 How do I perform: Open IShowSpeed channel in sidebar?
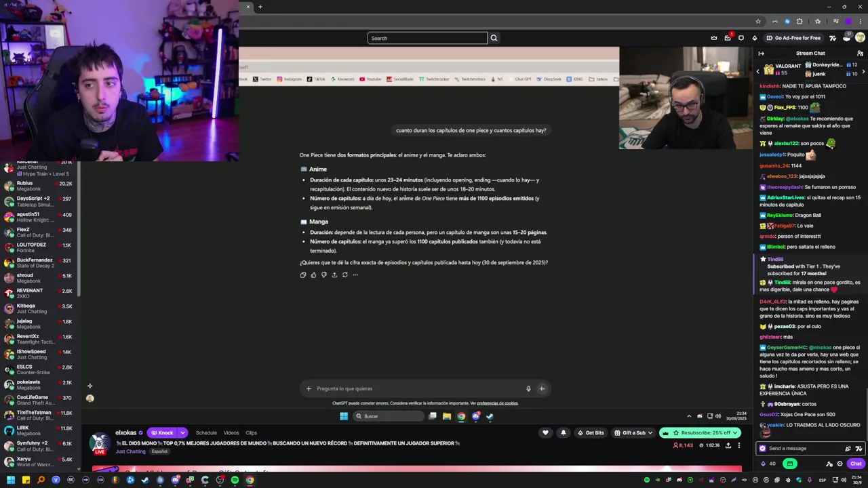41,354
